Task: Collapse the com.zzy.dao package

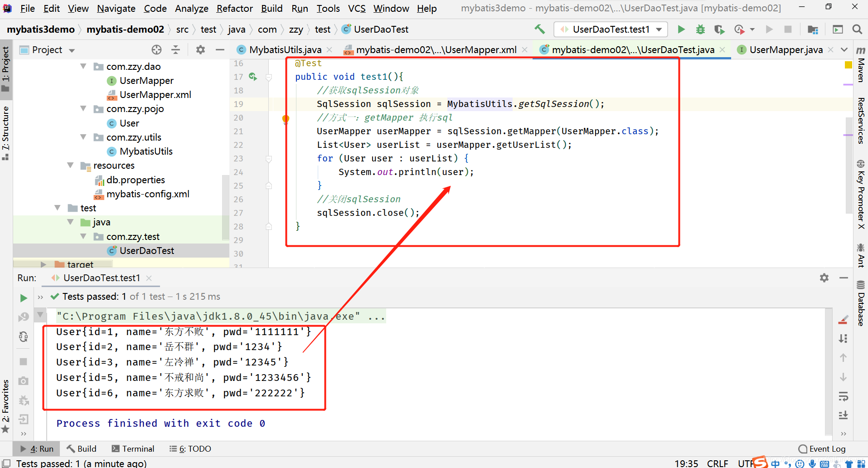Action: point(83,66)
